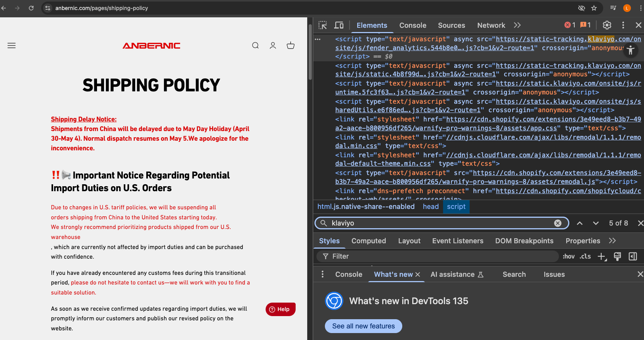This screenshot has width=644, height=340.
Task: Toggle the :hov element state panel
Action: (x=569, y=256)
